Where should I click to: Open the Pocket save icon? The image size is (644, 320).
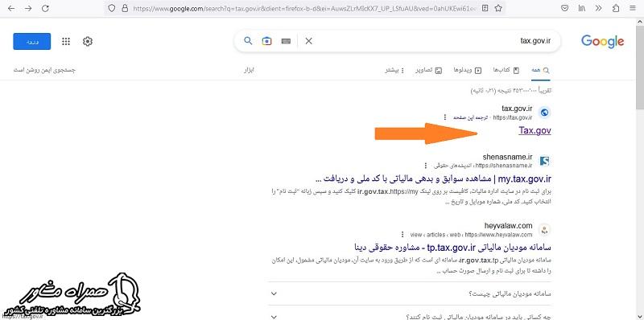(x=565, y=8)
